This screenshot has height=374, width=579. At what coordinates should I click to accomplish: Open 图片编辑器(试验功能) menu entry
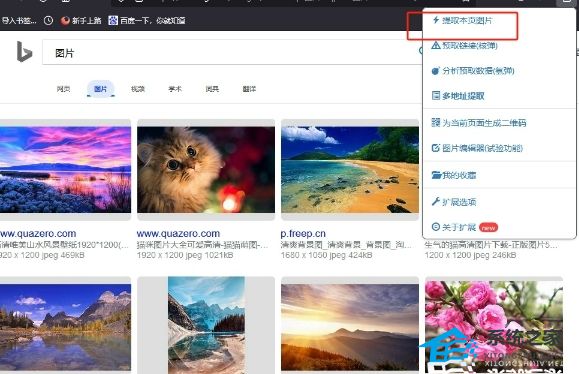(482, 148)
